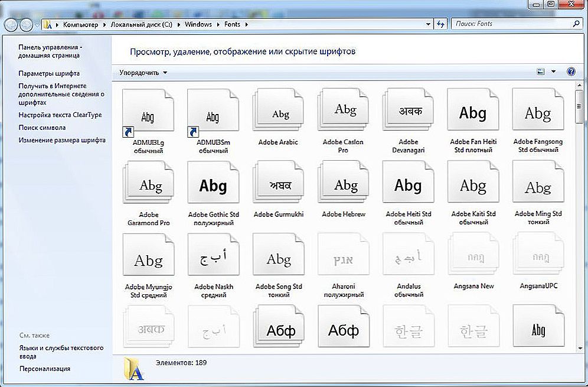
Task: Expand view options dropdown arrow
Action: click(553, 71)
